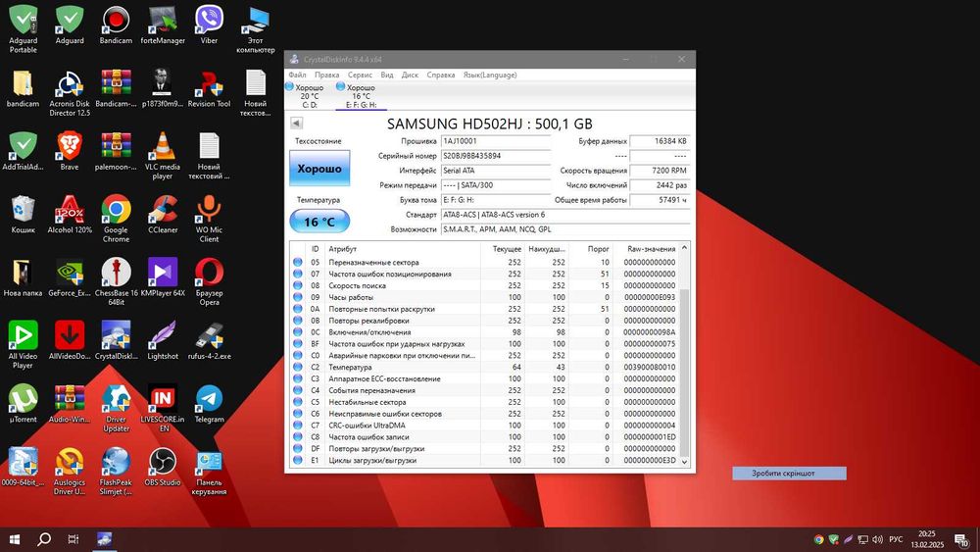Launch Браузер Opera from the desktop

(209, 281)
